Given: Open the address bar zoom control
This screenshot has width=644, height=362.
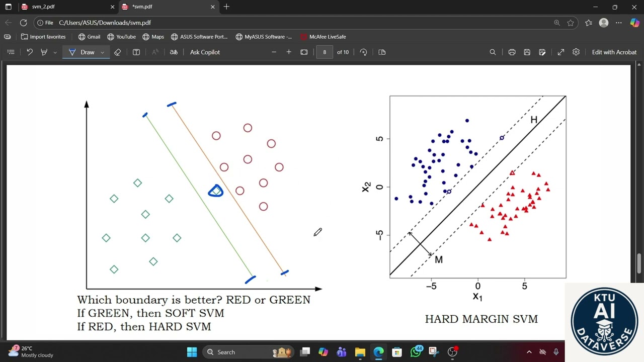Looking at the screenshot, I should [x=557, y=23].
